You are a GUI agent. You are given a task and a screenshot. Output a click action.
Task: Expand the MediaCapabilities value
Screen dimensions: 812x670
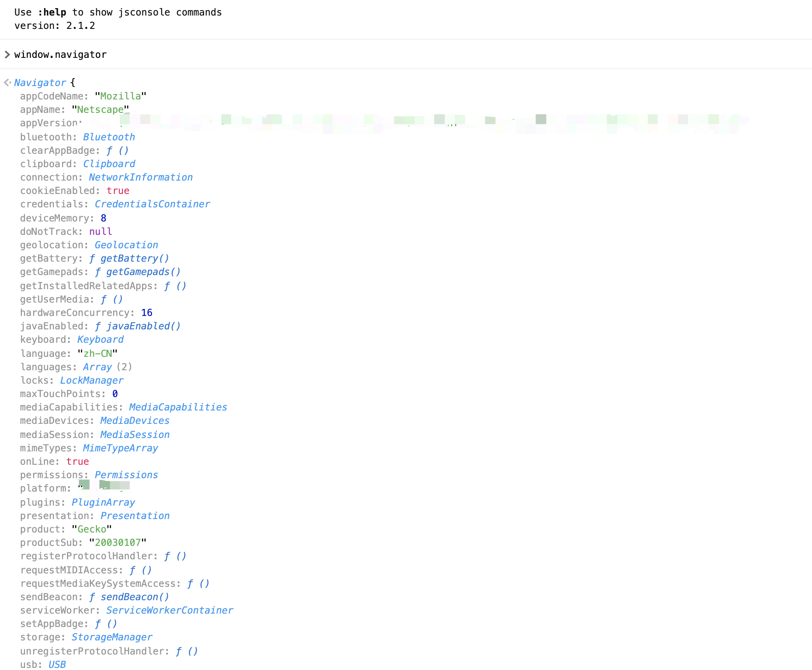(x=178, y=407)
